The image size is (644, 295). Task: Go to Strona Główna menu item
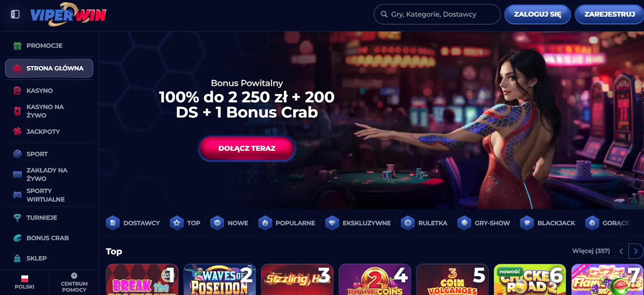49,68
